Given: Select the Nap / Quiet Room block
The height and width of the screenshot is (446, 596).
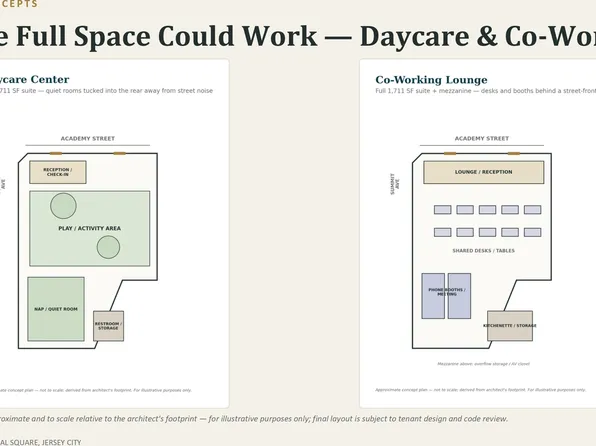Looking at the screenshot, I should (x=56, y=309).
